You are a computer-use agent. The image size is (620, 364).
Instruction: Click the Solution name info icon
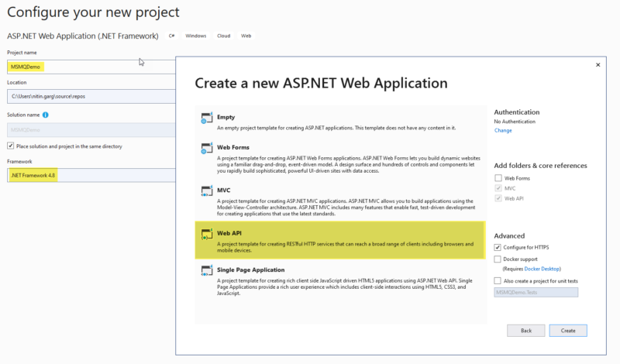point(45,115)
